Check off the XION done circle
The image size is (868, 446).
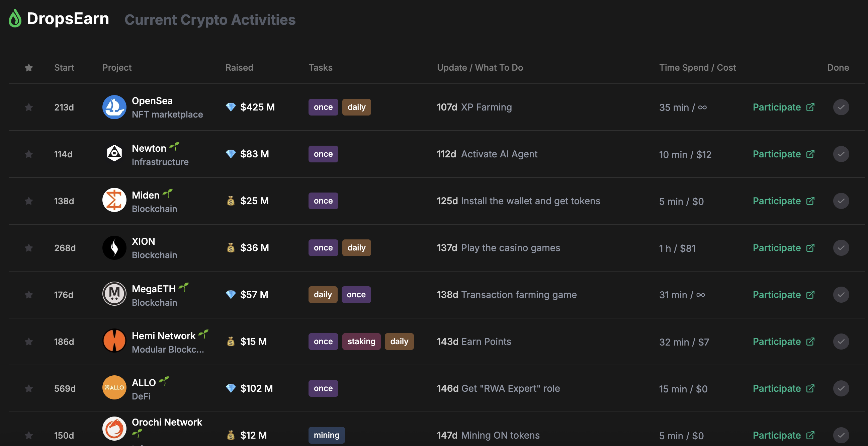tap(841, 248)
